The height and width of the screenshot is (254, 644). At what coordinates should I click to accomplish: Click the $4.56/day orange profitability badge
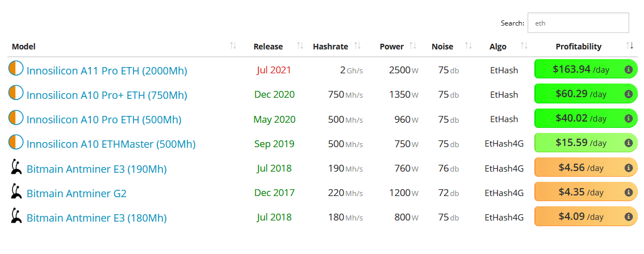(586, 167)
